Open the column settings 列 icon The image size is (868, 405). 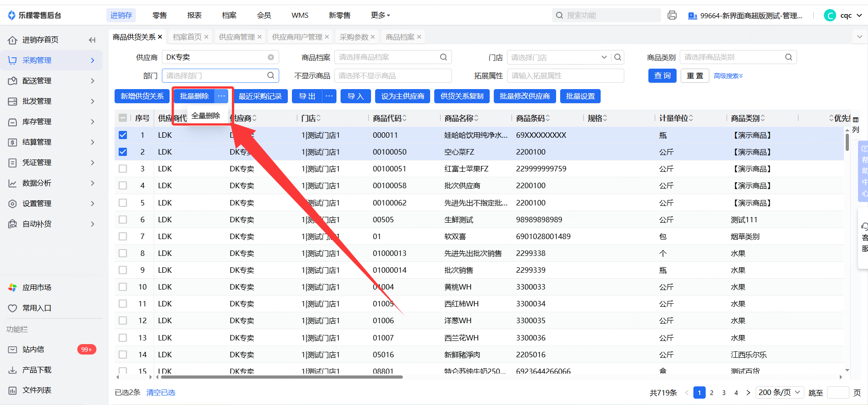pyautogui.click(x=855, y=124)
